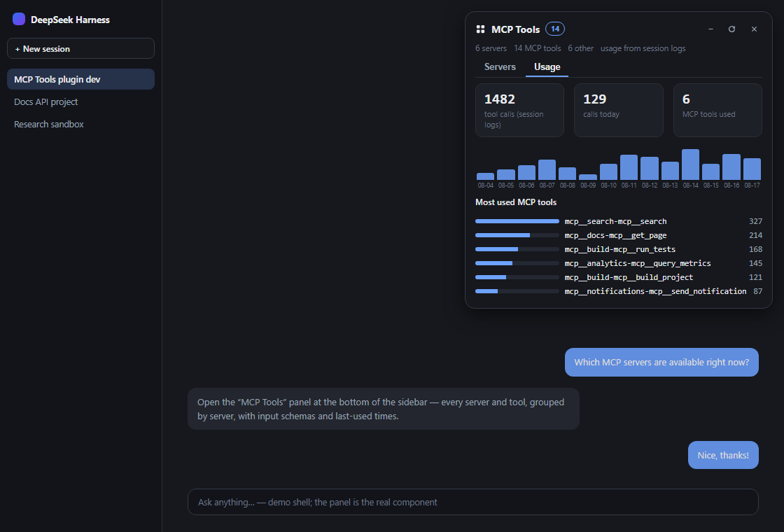Click mcp__search-mcp__search usage bar
784x532 pixels.
click(x=517, y=221)
